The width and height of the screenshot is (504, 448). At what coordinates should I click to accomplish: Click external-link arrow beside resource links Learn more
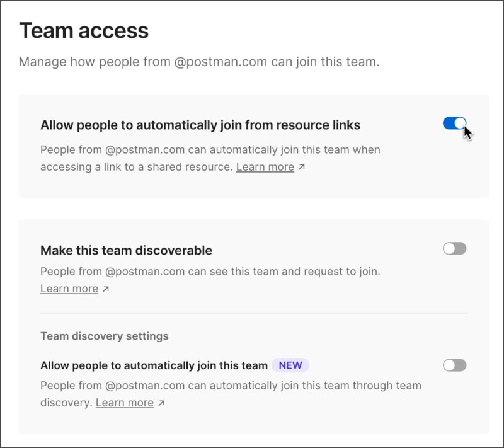302,168
